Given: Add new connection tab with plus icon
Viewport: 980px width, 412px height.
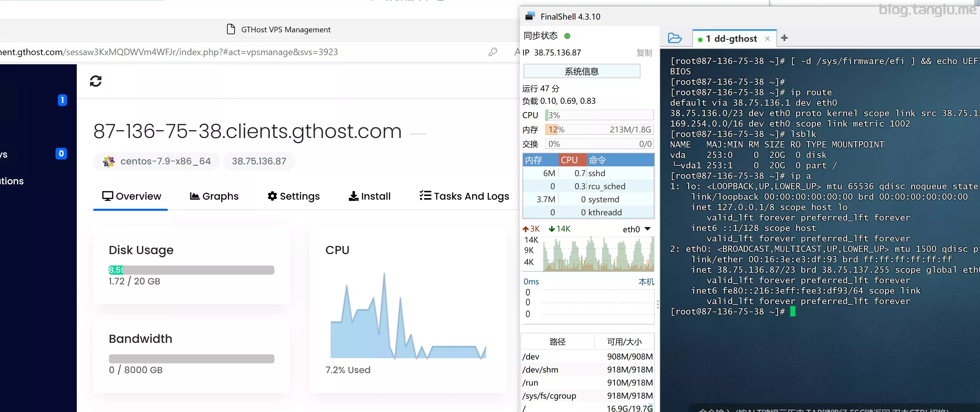Looking at the screenshot, I should [x=784, y=38].
